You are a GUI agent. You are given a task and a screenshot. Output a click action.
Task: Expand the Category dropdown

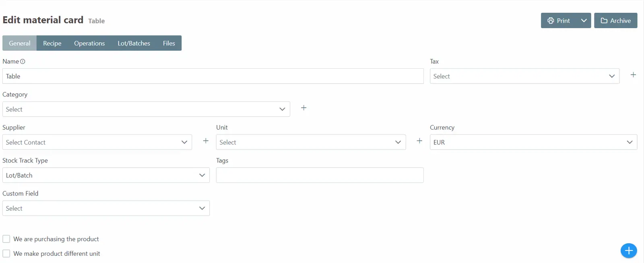(x=146, y=109)
